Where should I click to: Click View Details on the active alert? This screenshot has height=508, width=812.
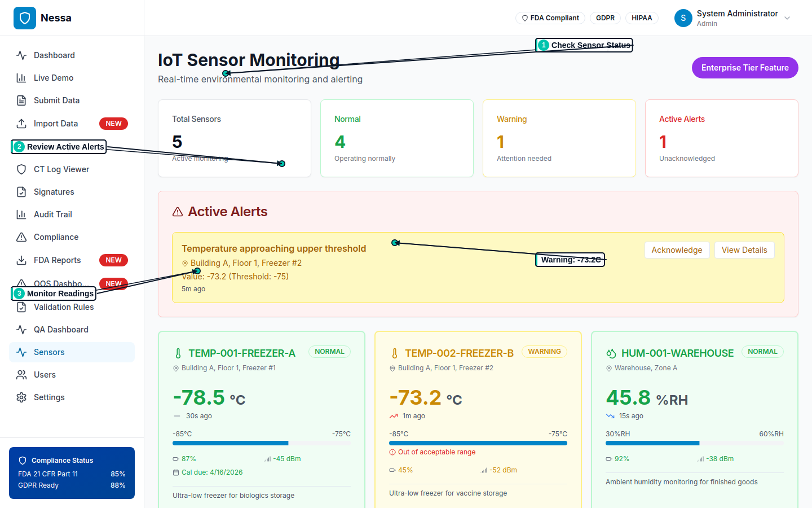tap(744, 249)
